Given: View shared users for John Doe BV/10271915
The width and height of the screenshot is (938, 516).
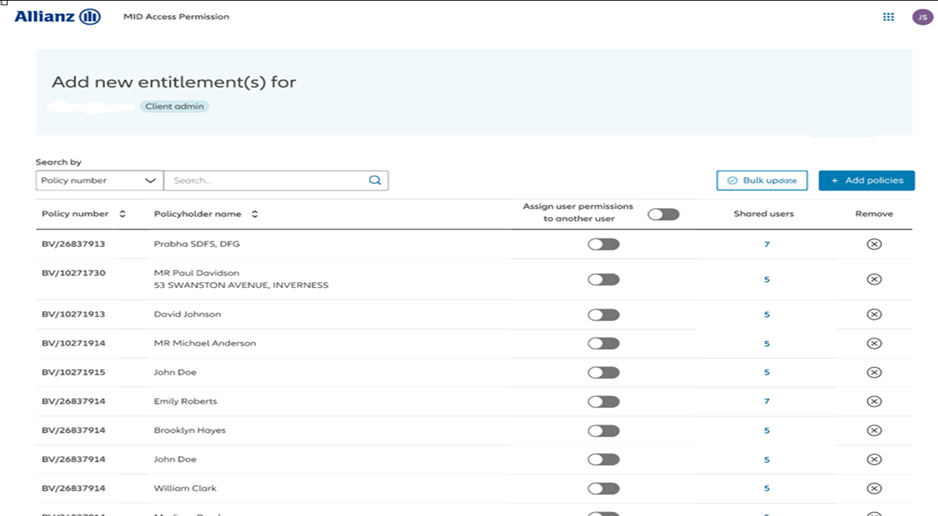Looking at the screenshot, I should pyautogui.click(x=766, y=373).
